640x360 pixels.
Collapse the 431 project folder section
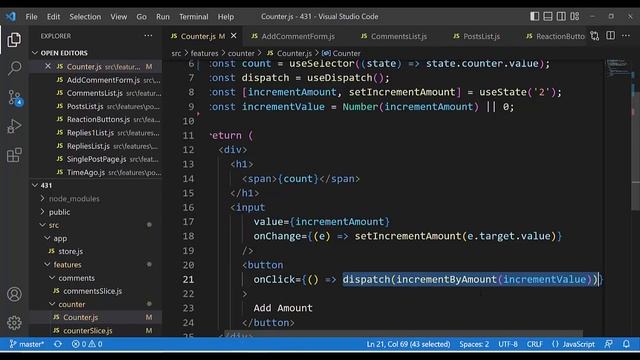[42, 185]
